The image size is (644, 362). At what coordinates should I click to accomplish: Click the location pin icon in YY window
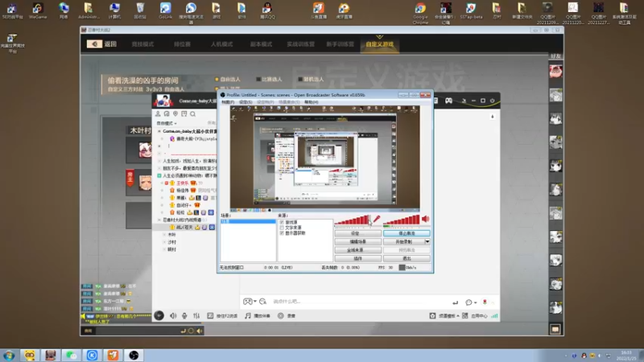(x=175, y=113)
